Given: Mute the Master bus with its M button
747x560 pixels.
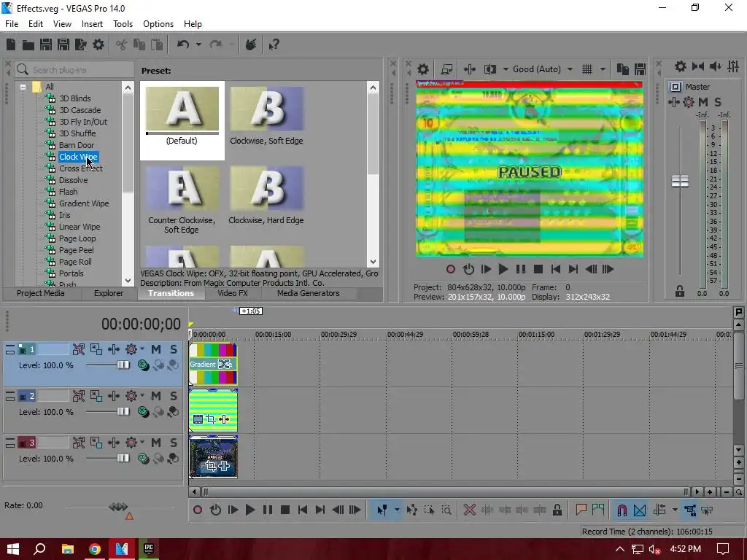Looking at the screenshot, I should 703,102.
